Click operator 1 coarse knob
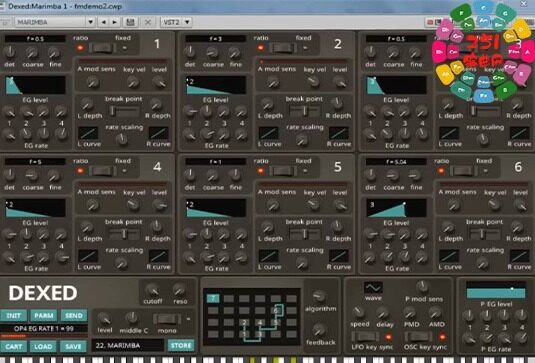535x363 pixels. click(x=32, y=52)
